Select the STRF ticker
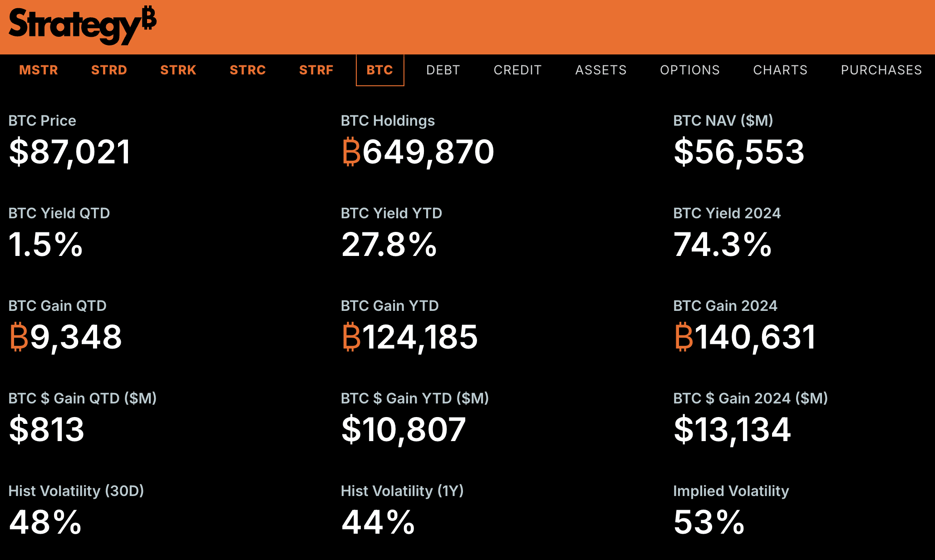Viewport: 935px width, 560px height. pos(316,70)
